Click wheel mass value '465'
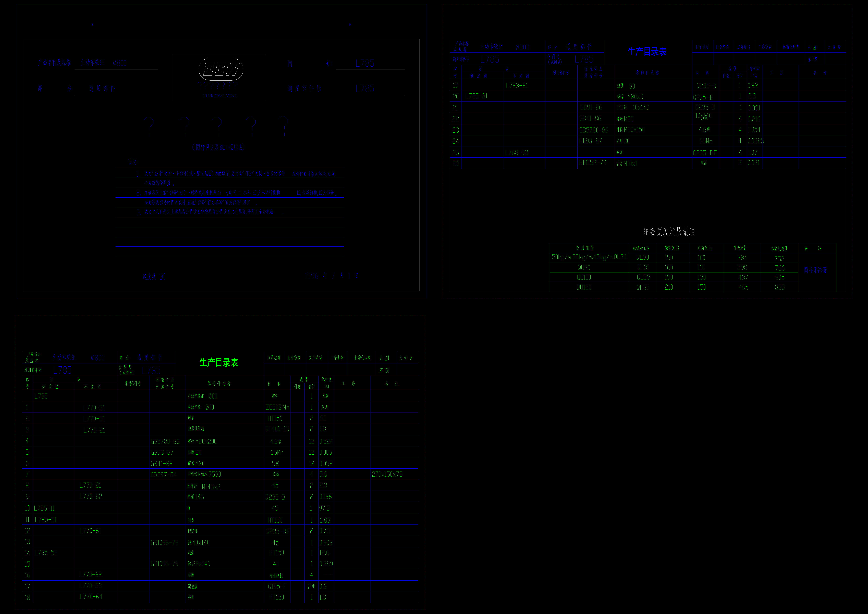 743,288
